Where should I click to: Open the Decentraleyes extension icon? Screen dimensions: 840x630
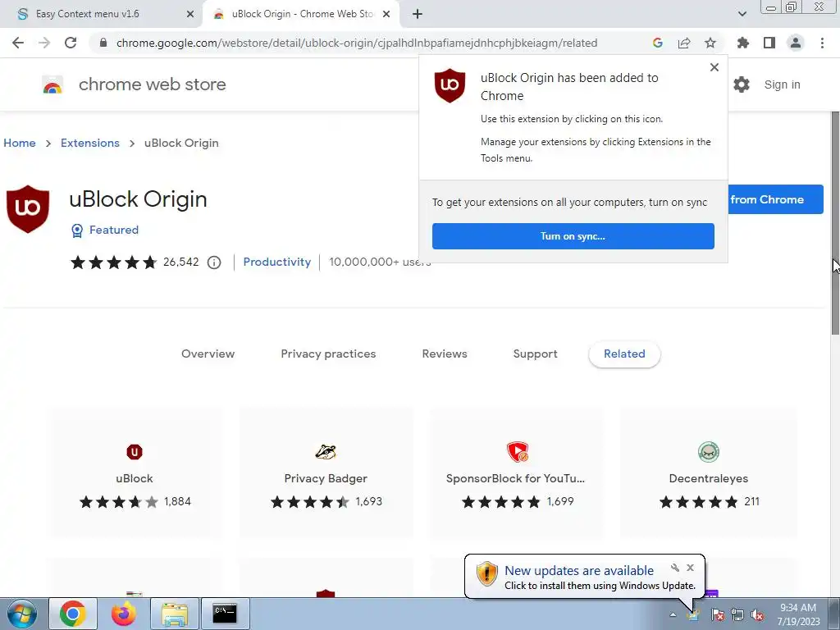coord(709,452)
